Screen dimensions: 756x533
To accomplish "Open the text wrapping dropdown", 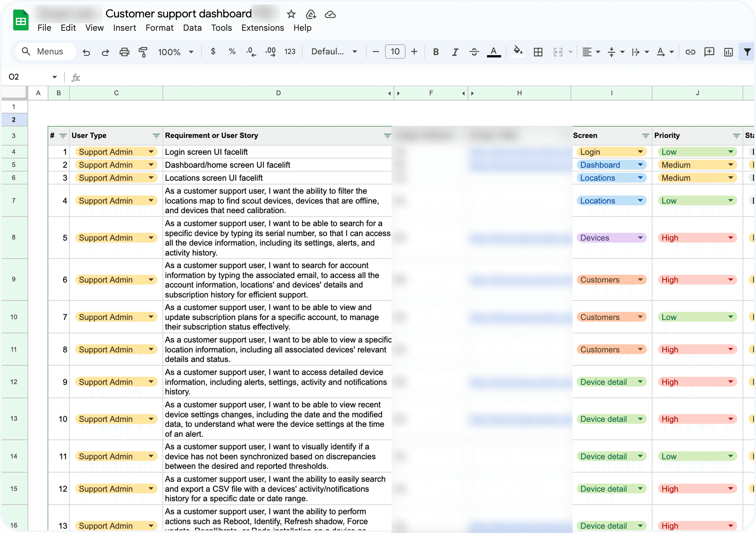I will click(640, 52).
